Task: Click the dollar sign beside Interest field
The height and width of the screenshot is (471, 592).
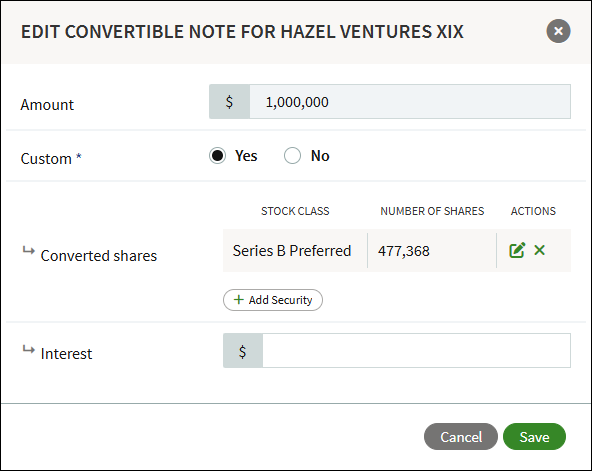Action: click(243, 351)
